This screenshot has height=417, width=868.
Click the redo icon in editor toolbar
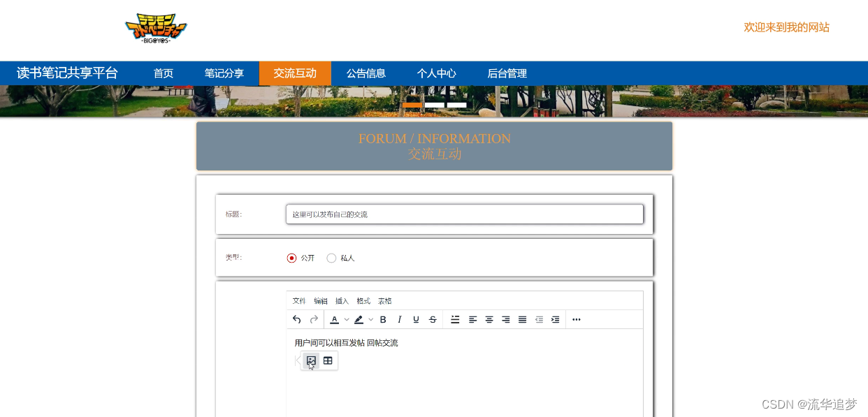tap(314, 320)
